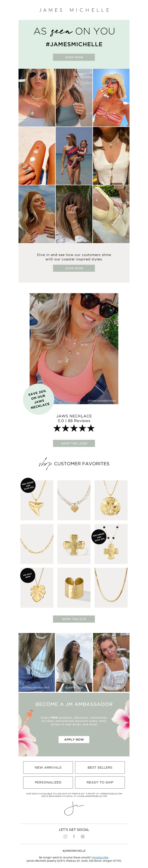Select the sand dollar necklace thumbnail
Screen dimensions: 148x868
pyautogui.click(x=111, y=500)
